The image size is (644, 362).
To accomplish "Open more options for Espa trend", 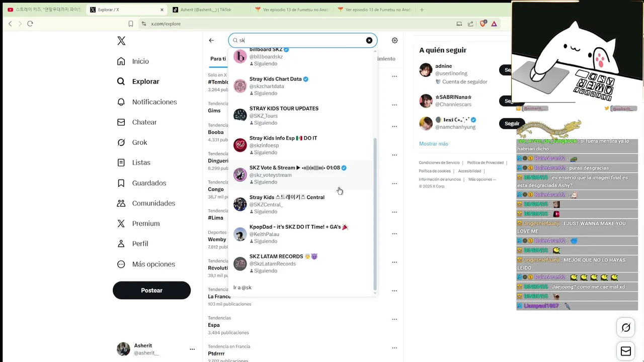I will [x=394, y=319].
